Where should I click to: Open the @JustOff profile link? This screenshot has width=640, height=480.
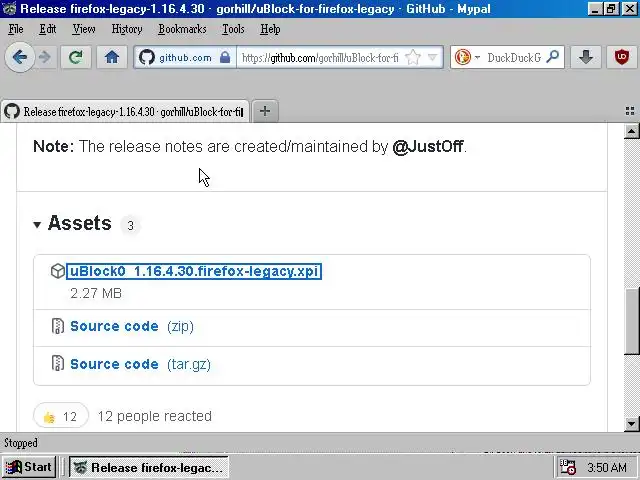427,147
